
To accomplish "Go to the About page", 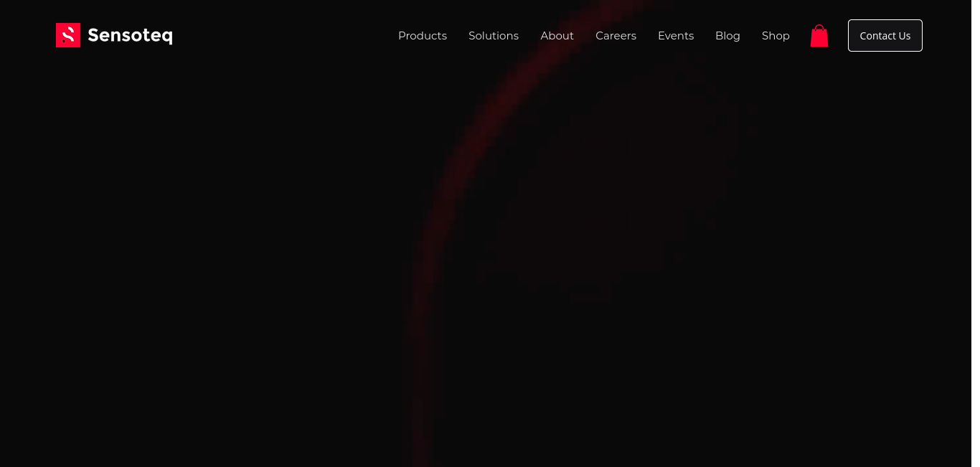I will pyautogui.click(x=557, y=36).
